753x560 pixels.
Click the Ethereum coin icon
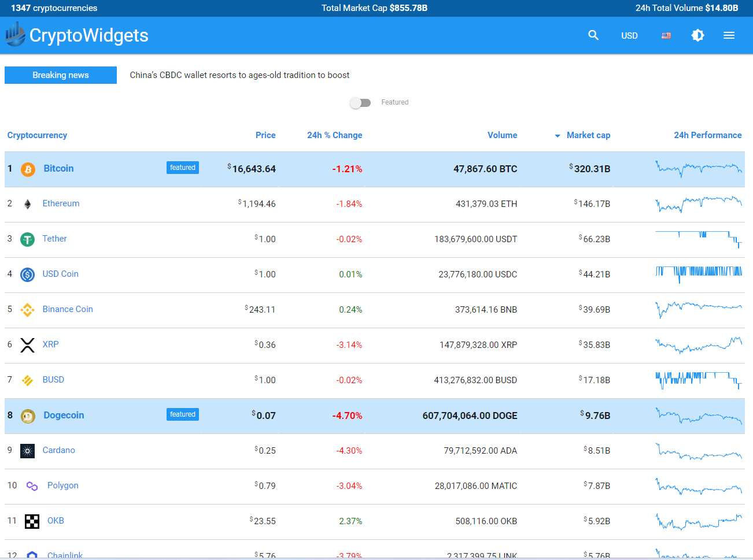coord(28,204)
